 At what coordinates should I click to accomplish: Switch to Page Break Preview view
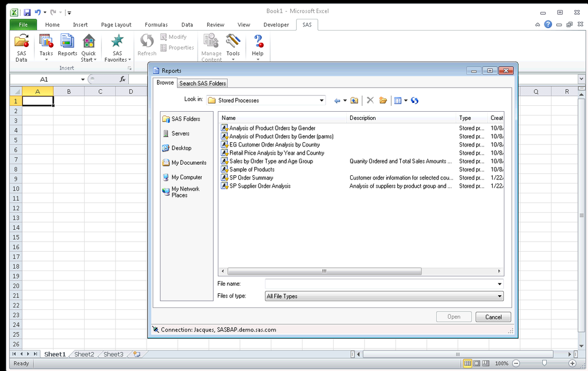pos(486,363)
